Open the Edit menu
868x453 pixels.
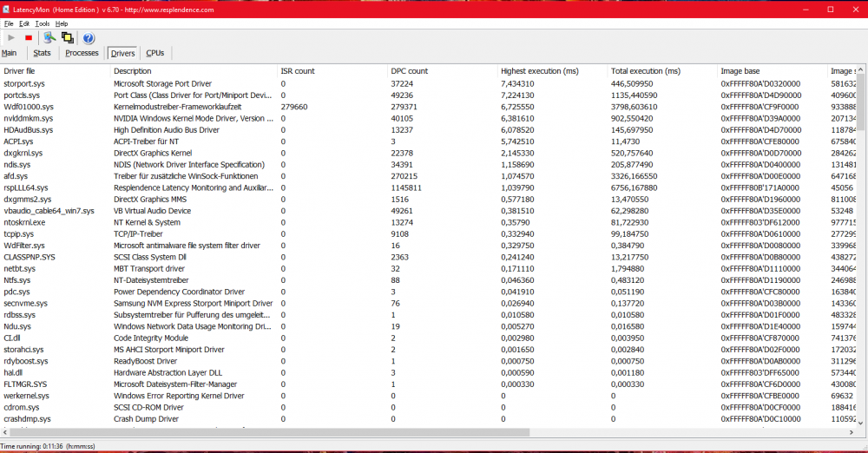point(24,23)
